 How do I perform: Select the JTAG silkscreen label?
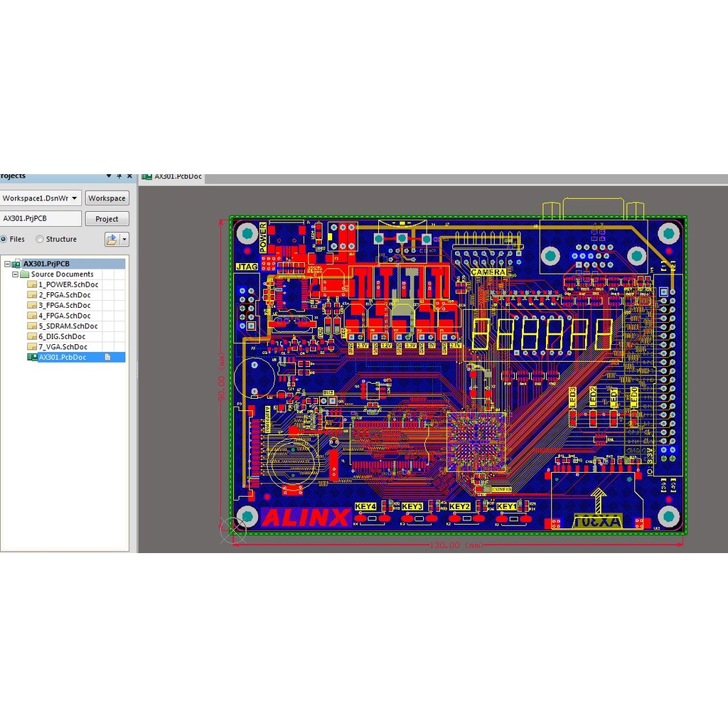coord(247,267)
